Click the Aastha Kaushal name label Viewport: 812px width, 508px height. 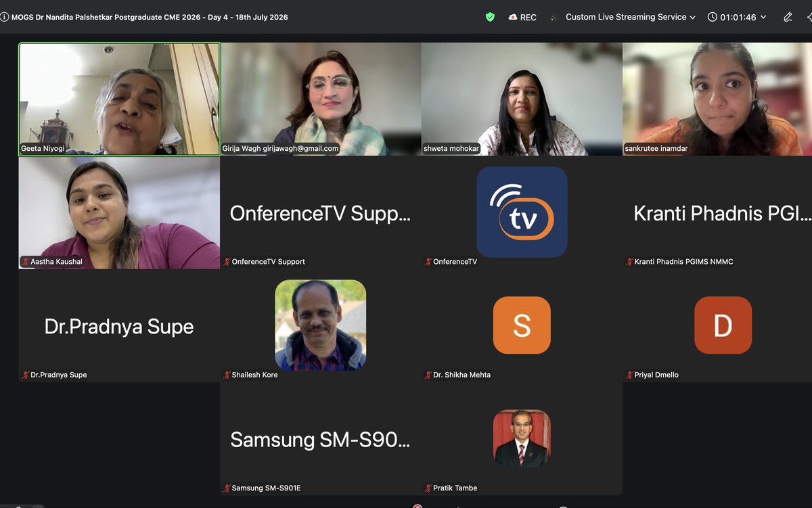(x=56, y=262)
